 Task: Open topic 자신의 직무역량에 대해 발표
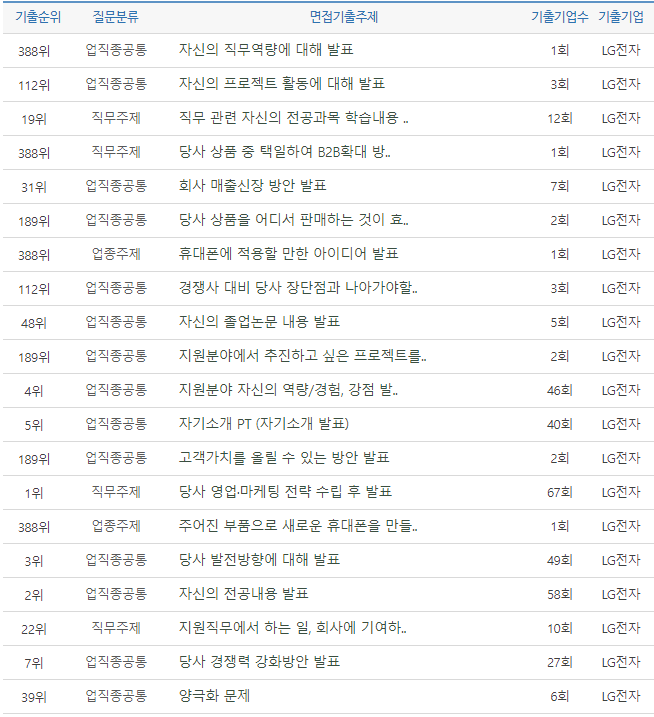(265, 50)
